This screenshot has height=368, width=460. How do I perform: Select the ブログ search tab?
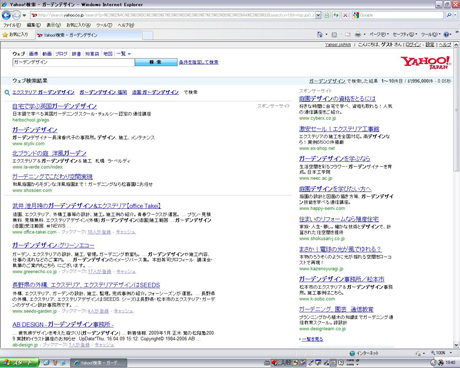(61, 54)
